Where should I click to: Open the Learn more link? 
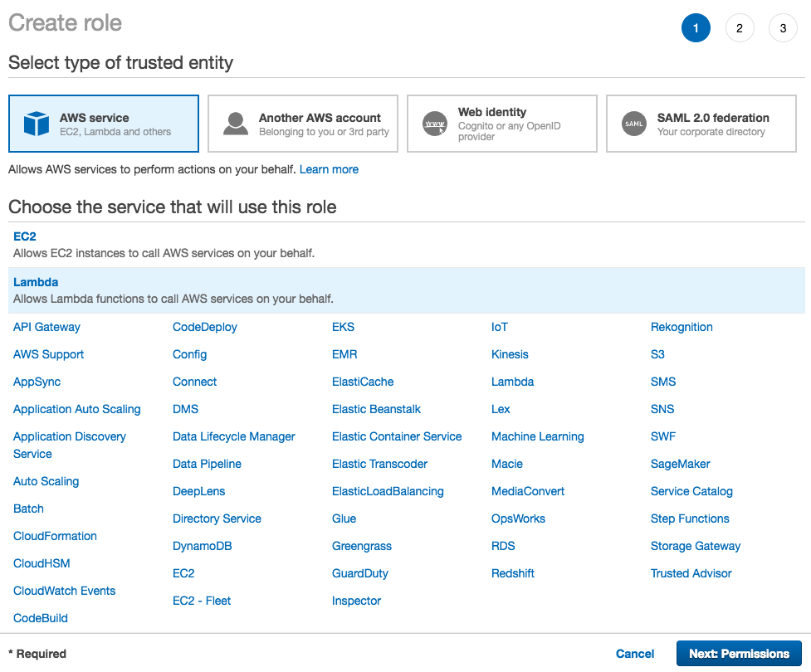click(329, 169)
